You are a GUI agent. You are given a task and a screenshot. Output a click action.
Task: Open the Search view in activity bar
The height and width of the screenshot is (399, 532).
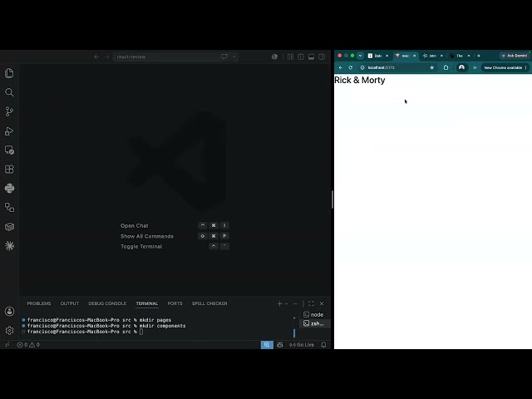click(x=9, y=92)
